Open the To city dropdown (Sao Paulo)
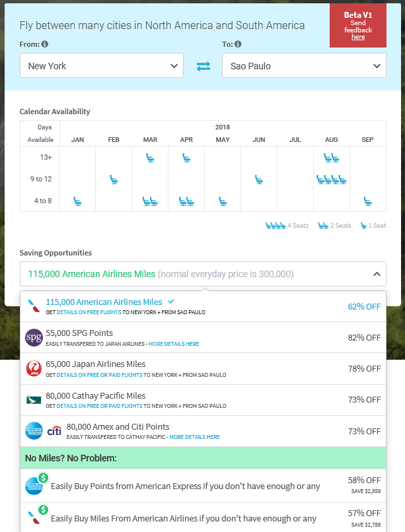405x532 pixels. pos(304,65)
